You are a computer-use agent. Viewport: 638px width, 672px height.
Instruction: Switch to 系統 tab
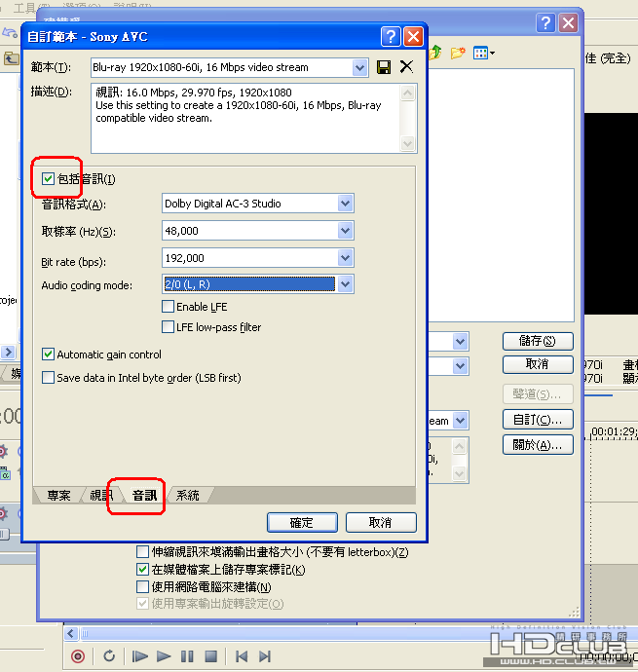point(187,495)
